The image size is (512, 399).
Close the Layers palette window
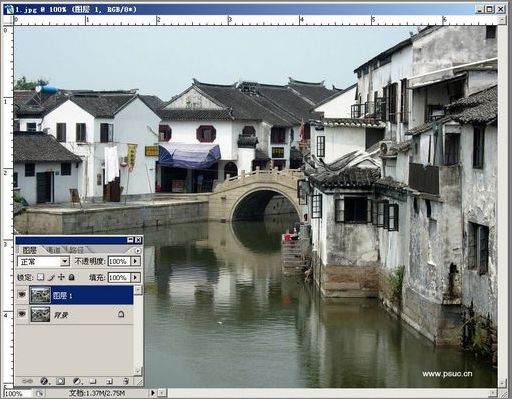(x=138, y=240)
